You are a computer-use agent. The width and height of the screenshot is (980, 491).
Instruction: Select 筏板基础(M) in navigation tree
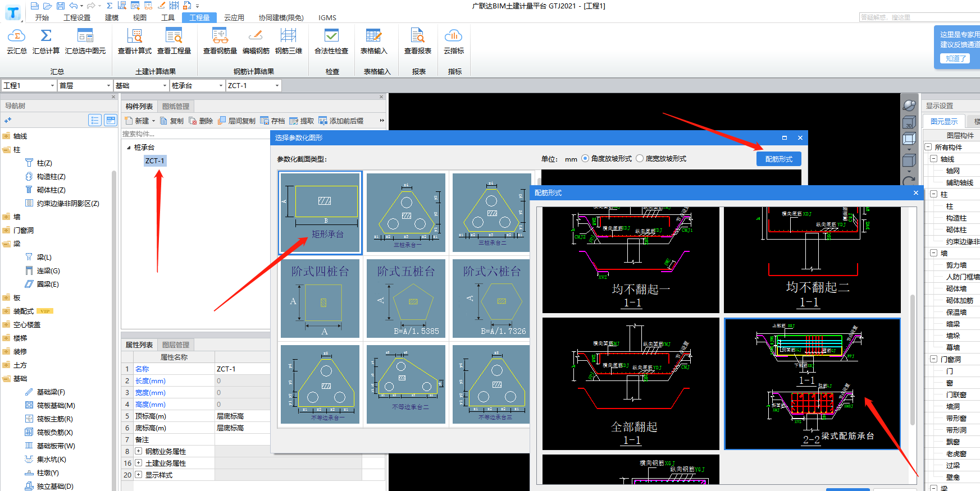(56, 405)
